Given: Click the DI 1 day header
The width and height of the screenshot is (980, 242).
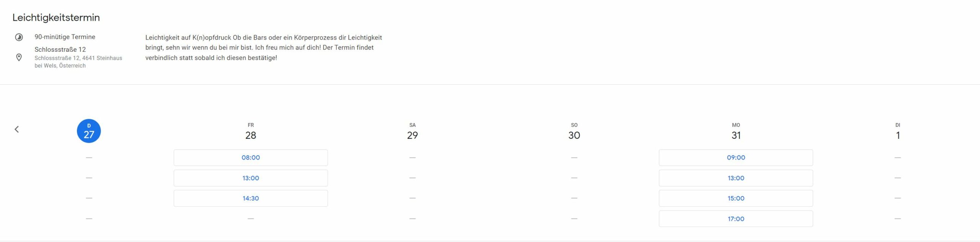Looking at the screenshot, I should pyautogui.click(x=898, y=132).
